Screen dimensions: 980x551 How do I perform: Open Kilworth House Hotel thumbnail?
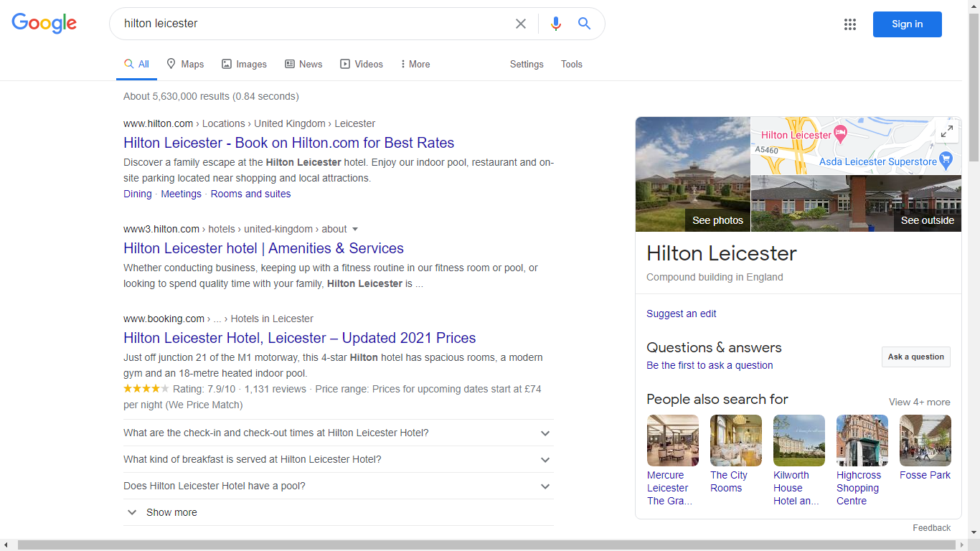(798, 441)
